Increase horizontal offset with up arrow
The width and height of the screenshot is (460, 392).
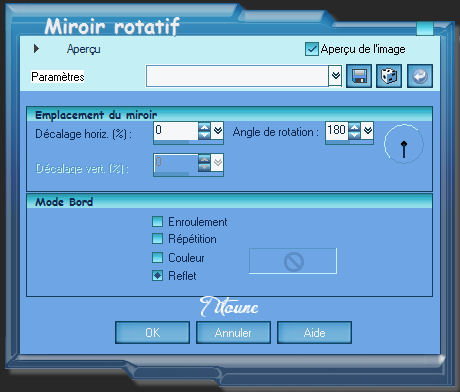(204, 127)
